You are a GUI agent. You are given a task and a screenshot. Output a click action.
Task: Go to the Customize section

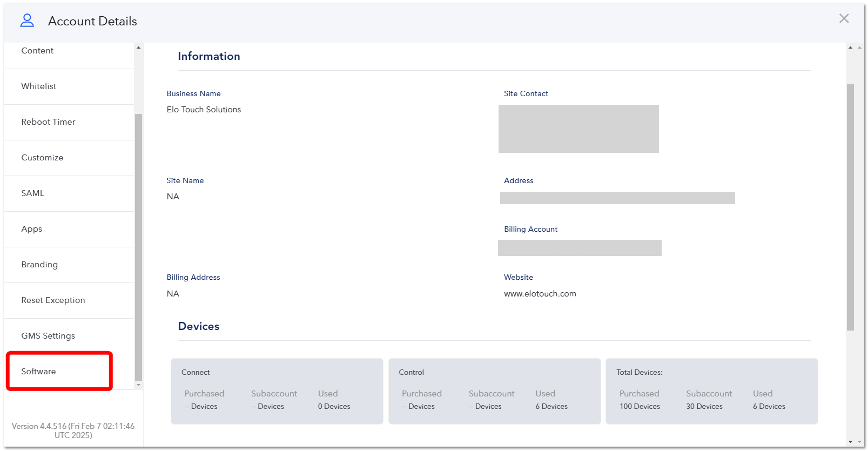tap(69, 158)
